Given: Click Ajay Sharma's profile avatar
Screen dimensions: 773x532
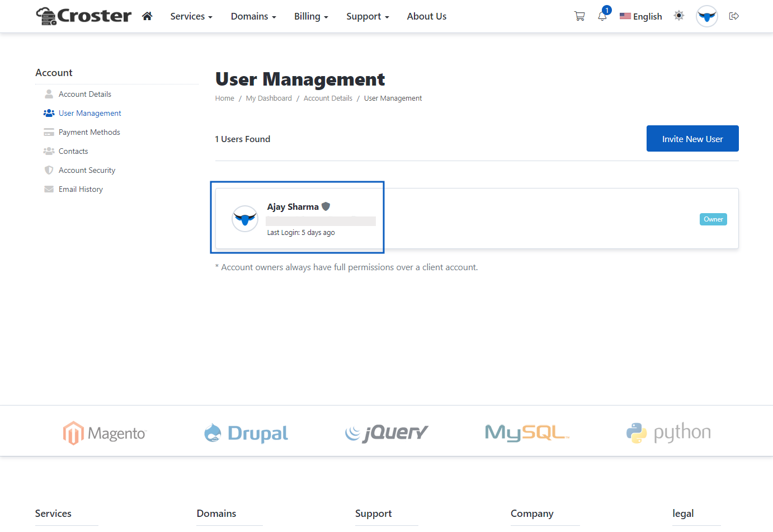Looking at the screenshot, I should tap(245, 219).
